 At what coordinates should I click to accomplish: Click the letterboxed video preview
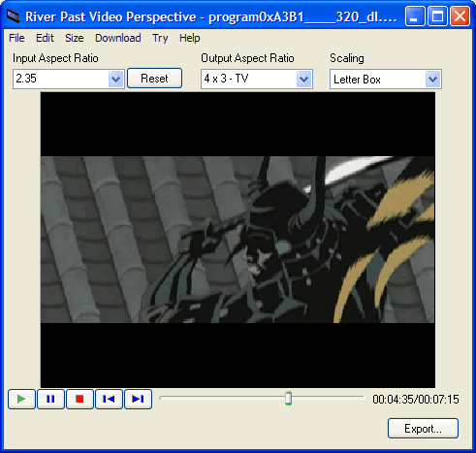tap(238, 240)
